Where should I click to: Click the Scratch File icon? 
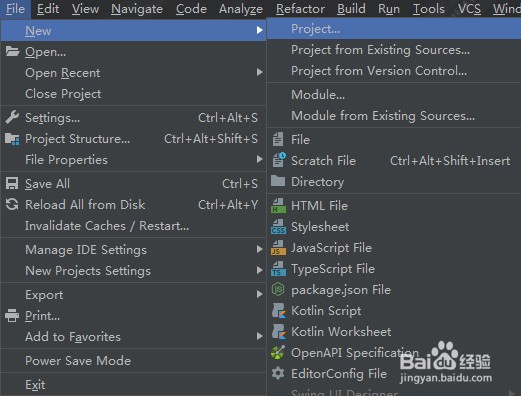(279, 160)
